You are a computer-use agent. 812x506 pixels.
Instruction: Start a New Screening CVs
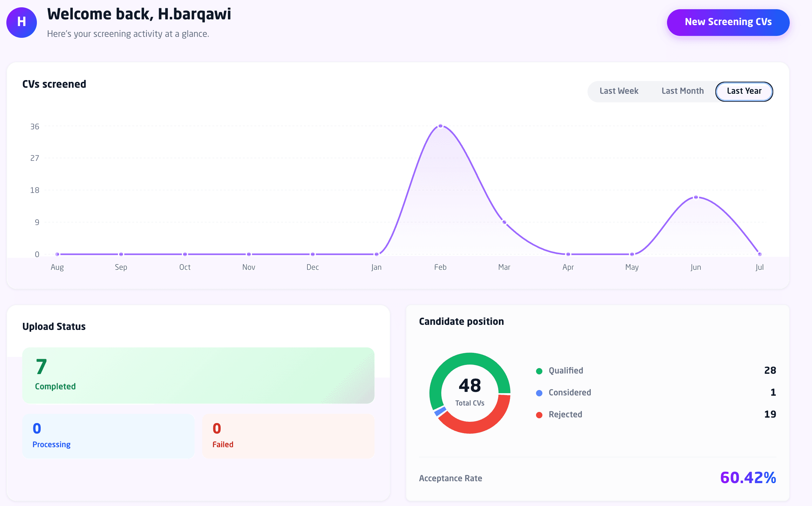[728, 23]
